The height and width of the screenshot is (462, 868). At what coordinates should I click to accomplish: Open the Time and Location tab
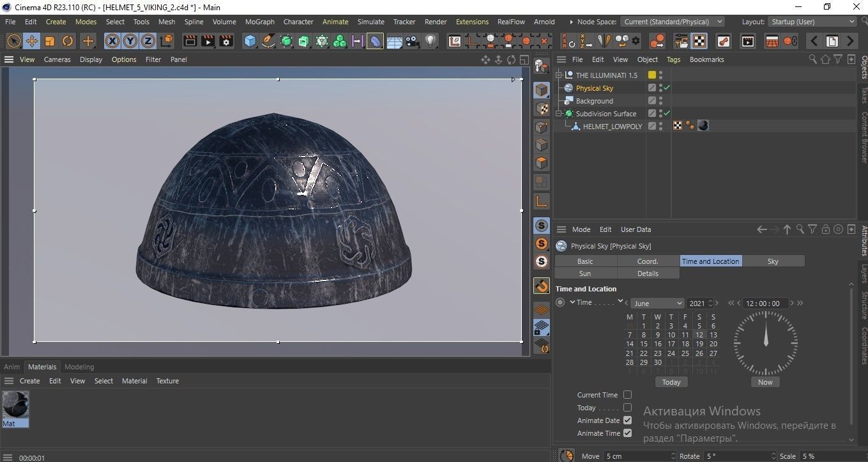[710, 261]
